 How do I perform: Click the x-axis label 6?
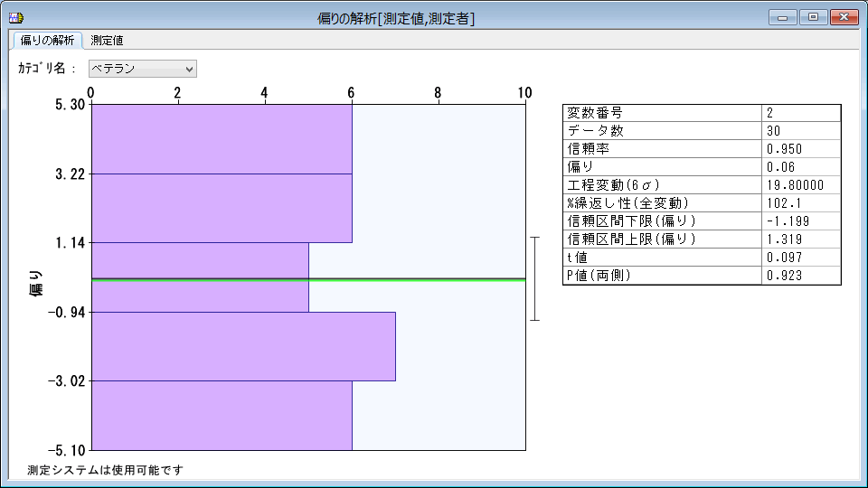[351, 93]
